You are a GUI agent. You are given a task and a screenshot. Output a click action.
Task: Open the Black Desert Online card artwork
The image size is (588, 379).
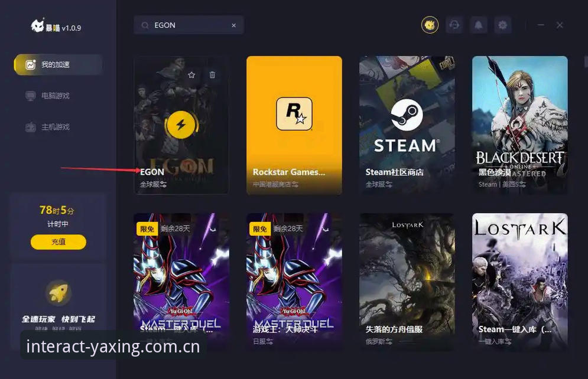coord(520,125)
